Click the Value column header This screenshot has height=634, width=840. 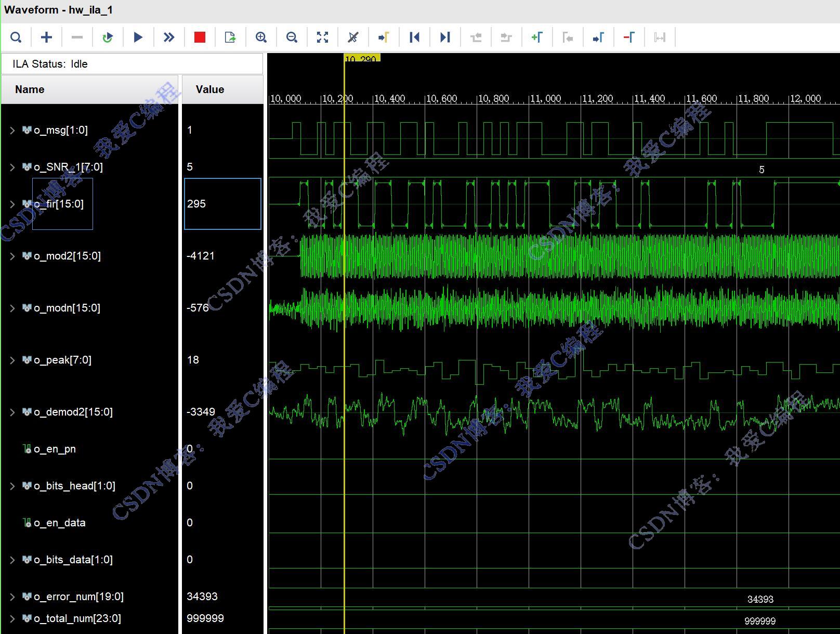coord(222,89)
